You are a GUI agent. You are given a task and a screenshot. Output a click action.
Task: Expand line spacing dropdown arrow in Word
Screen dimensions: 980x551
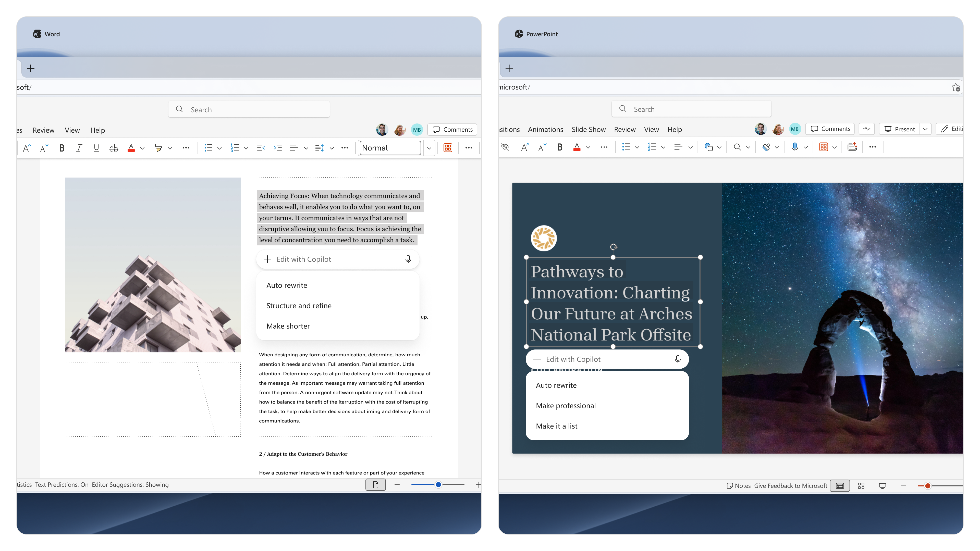click(332, 148)
